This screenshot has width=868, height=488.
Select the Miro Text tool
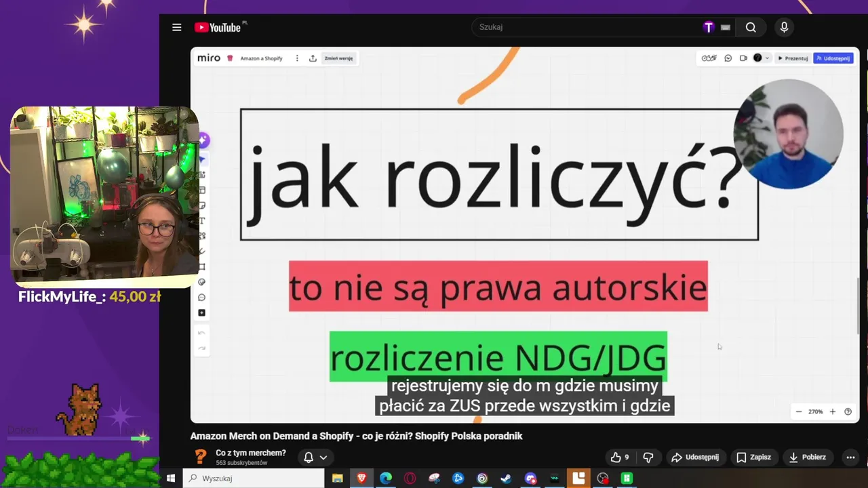tap(202, 221)
